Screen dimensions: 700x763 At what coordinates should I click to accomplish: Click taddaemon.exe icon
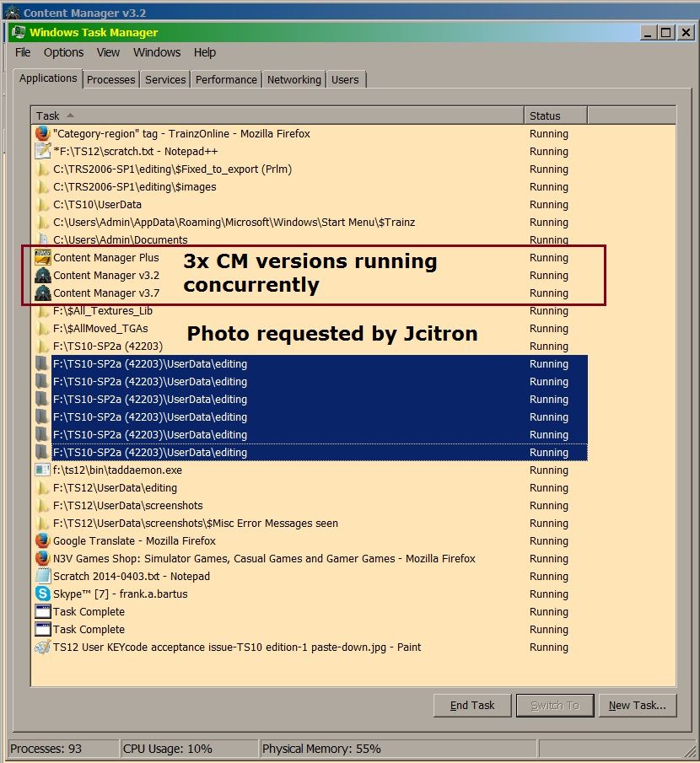[43, 470]
